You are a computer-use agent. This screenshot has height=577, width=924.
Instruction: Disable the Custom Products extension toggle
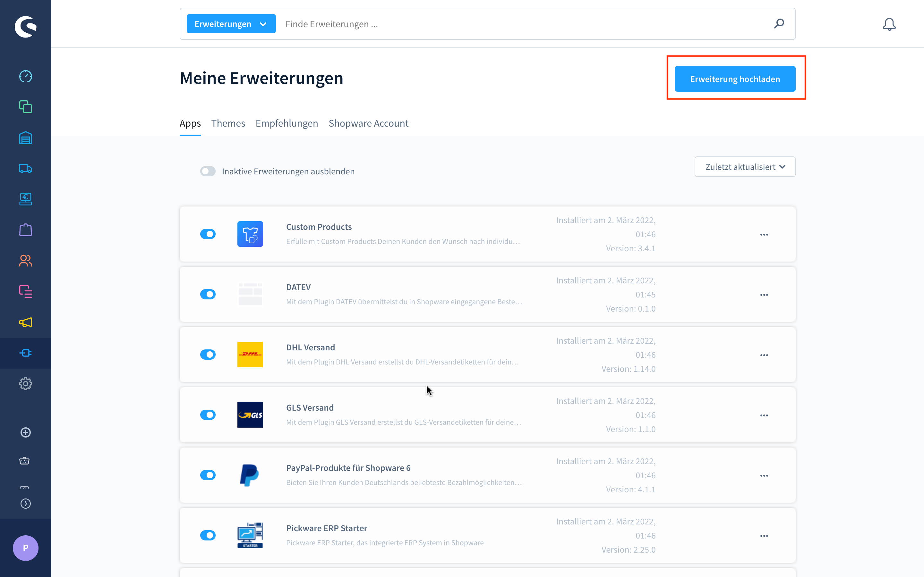pos(208,234)
